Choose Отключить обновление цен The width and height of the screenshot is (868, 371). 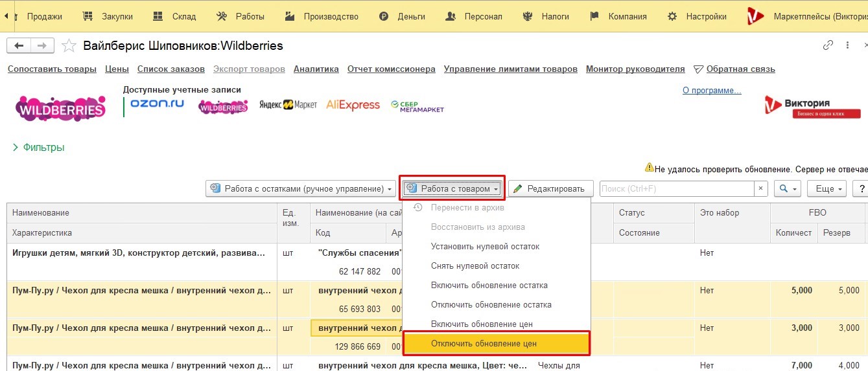(497, 343)
